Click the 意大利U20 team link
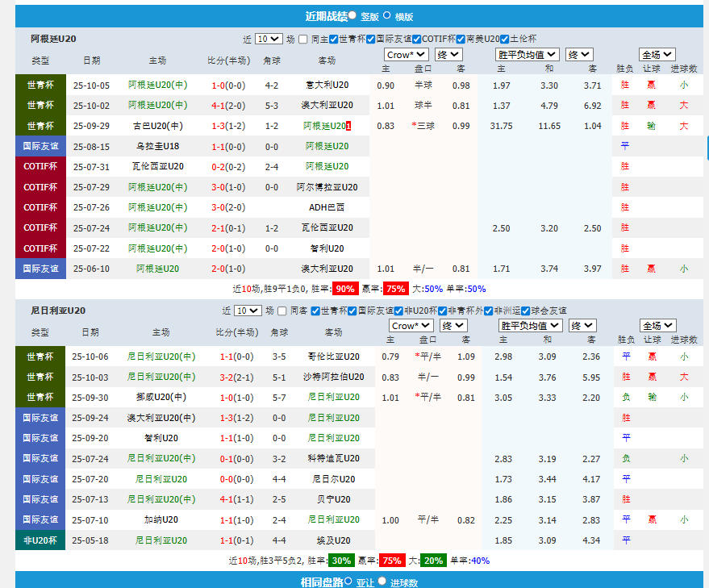This screenshot has height=588, width=709. click(x=327, y=85)
